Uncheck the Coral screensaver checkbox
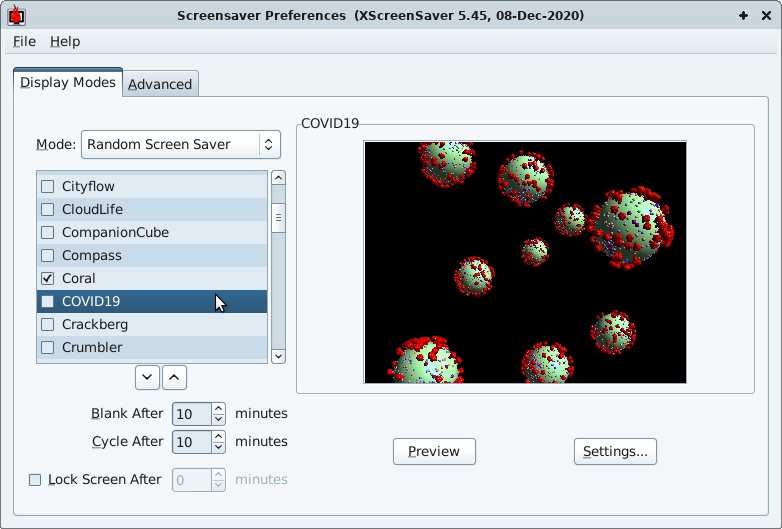The height and width of the screenshot is (529, 782). coord(47,278)
